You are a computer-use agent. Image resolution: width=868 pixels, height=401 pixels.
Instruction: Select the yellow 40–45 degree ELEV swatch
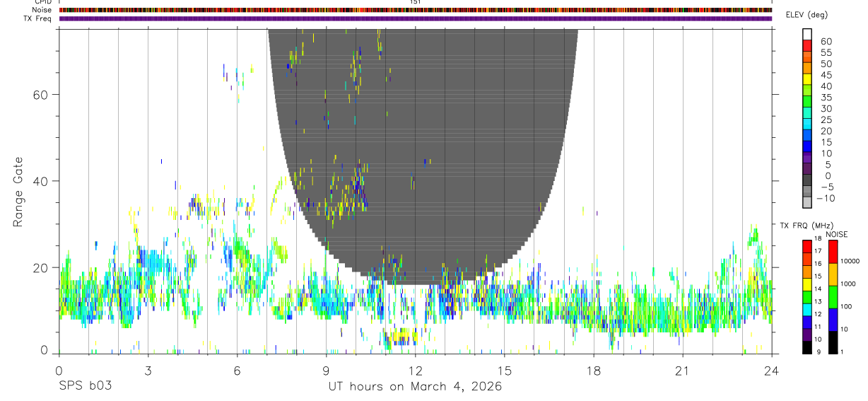tap(807, 80)
